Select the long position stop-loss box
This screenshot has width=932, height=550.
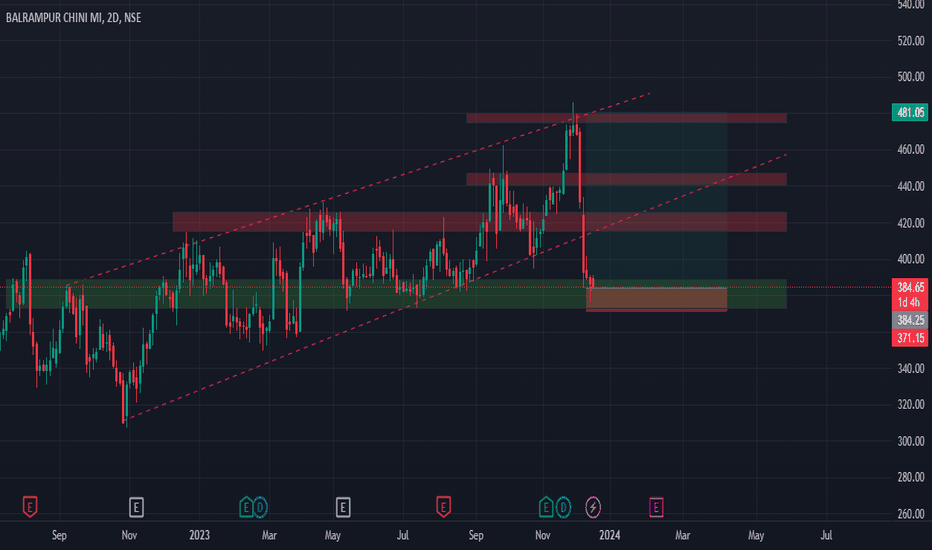pyautogui.click(x=656, y=299)
